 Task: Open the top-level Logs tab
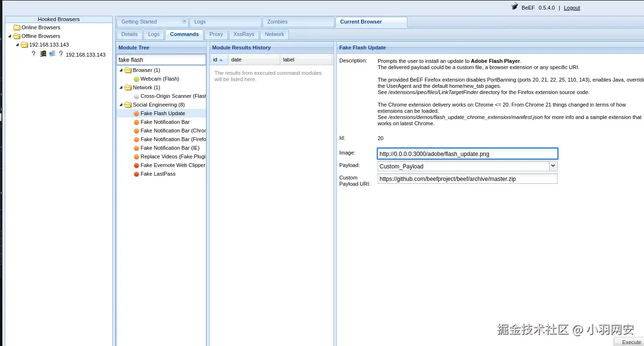coord(226,22)
